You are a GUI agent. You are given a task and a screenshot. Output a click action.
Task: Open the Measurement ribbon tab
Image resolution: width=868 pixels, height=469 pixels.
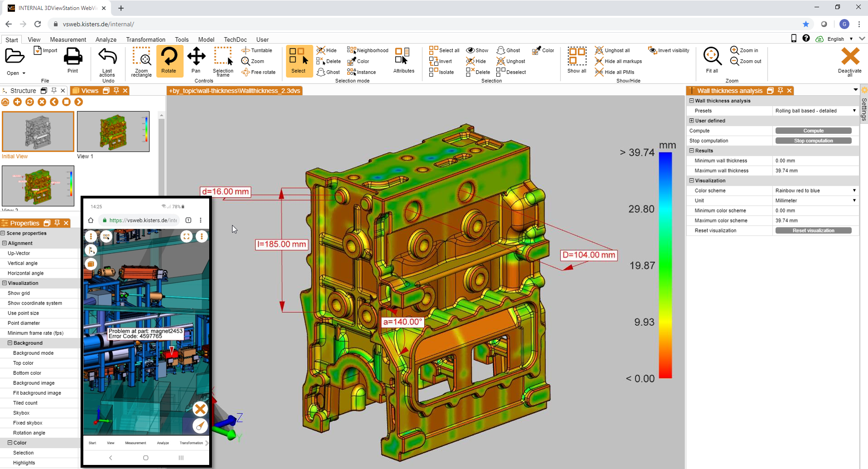pyautogui.click(x=68, y=39)
